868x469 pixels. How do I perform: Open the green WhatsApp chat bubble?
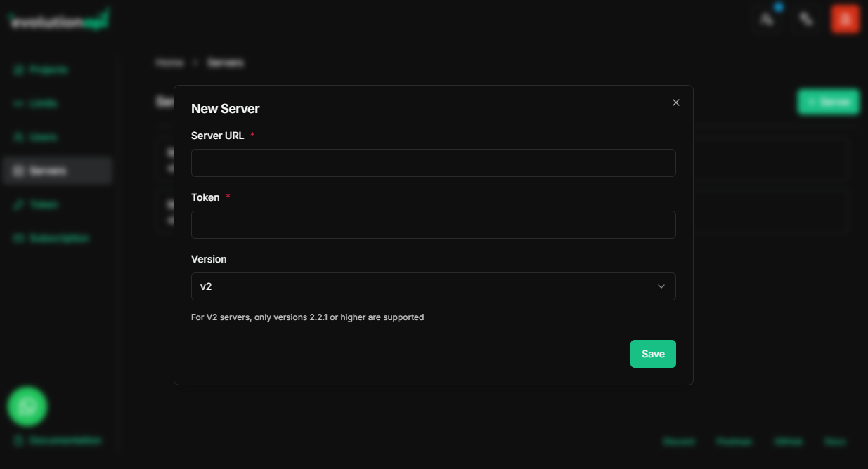(27, 406)
